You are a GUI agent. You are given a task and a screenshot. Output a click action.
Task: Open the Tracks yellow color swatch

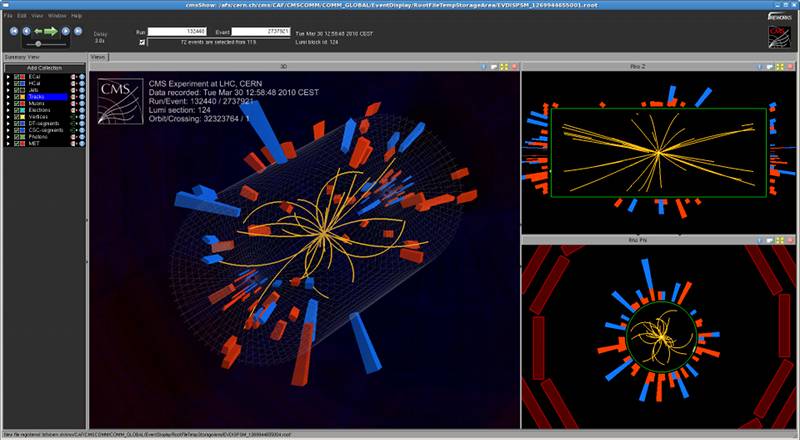22,97
